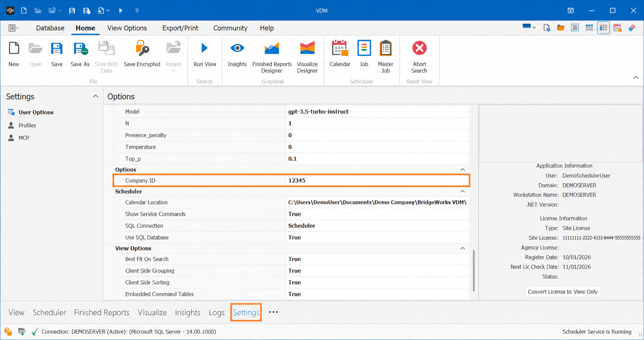Click the options list vertical scrollbar
The image size is (644, 340).
pyautogui.click(x=474, y=270)
